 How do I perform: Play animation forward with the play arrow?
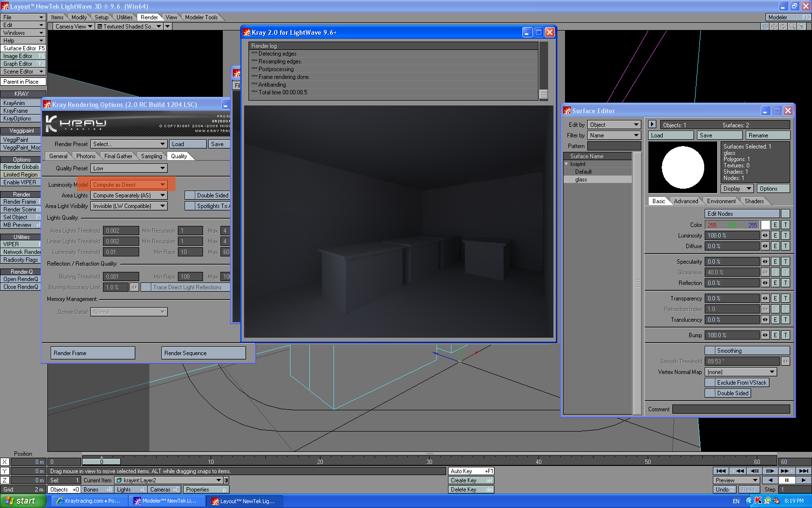point(803,480)
